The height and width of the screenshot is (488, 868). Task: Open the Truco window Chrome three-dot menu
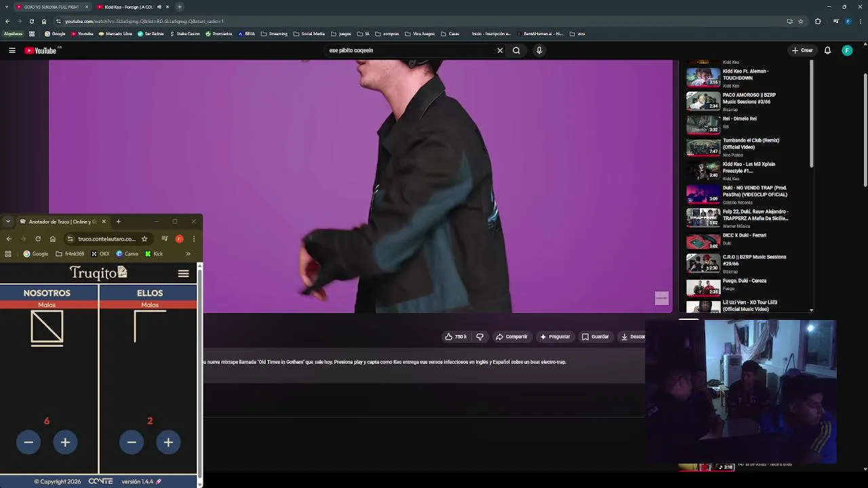tap(194, 239)
